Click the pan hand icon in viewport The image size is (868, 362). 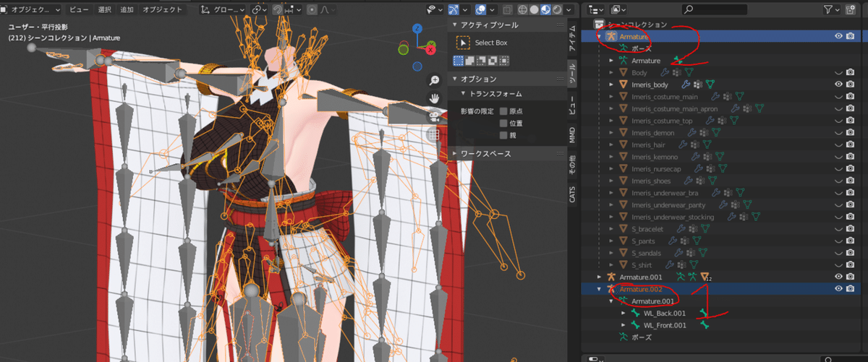coord(434,98)
